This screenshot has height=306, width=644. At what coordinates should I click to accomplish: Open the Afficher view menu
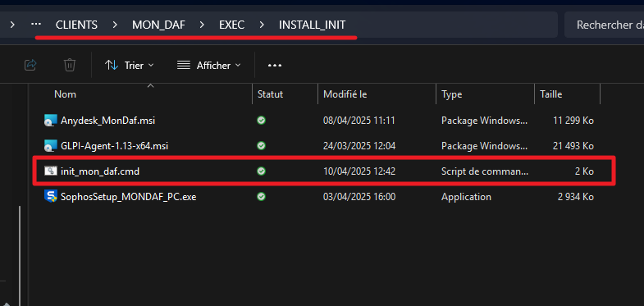[208, 66]
